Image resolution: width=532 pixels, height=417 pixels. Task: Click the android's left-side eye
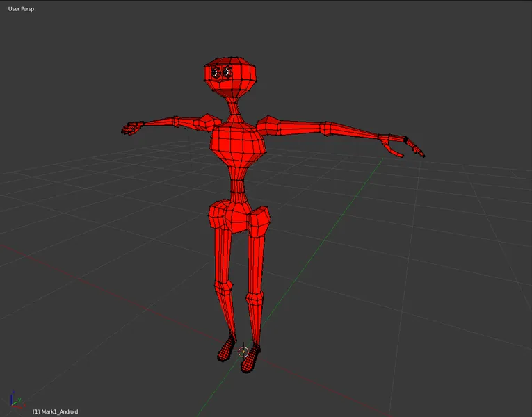coord(216,72)
